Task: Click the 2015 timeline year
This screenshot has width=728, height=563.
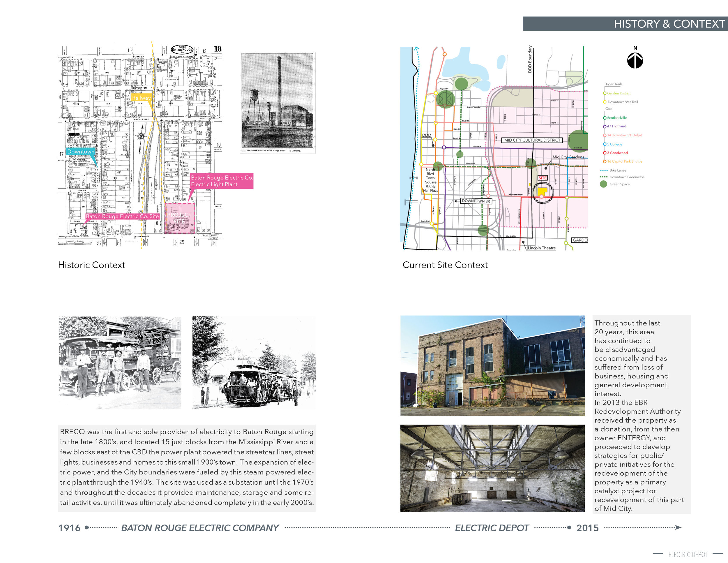Action: point(587,528)
